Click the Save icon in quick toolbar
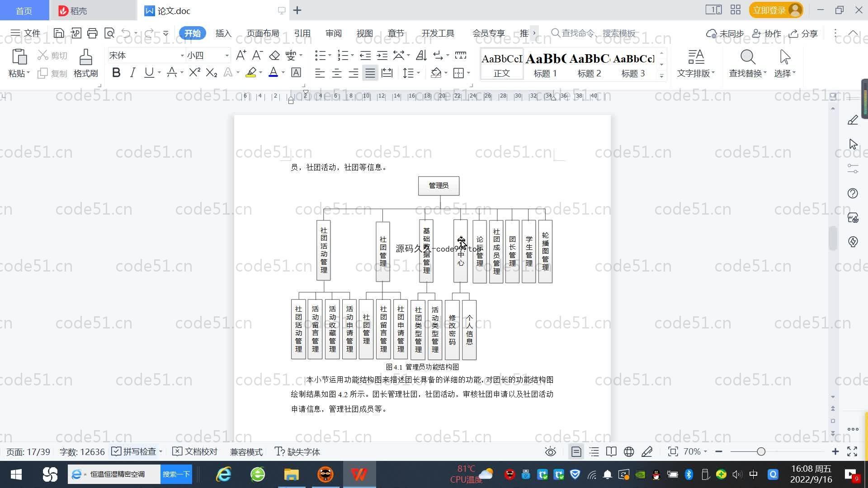 pyautogui.click(x=58, y=33)
